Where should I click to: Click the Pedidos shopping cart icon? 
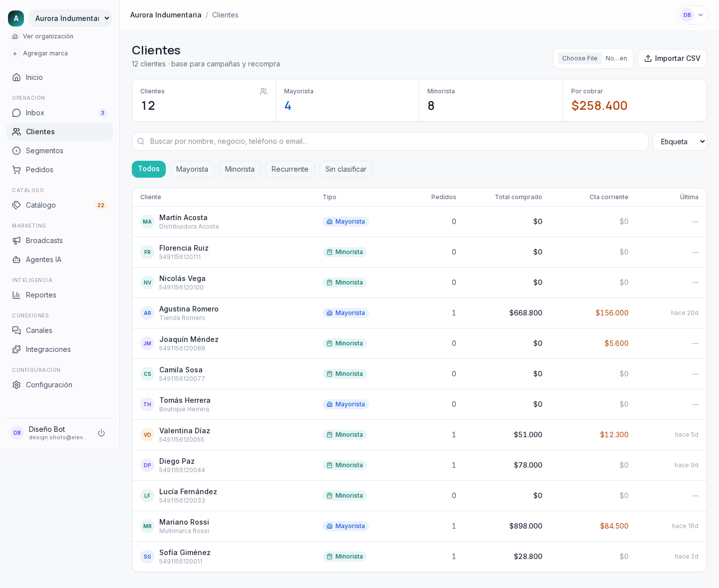tap(16, 170)
